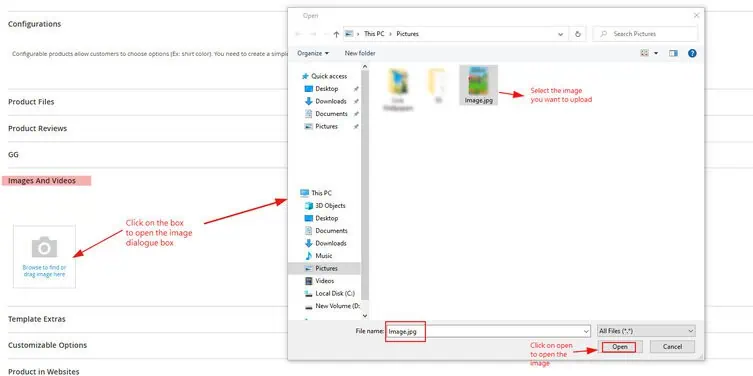The height and width of the screenshot is (376, 753).
Task: Click the Local Disk (C:) drive icon
Action: click(309, 293)
